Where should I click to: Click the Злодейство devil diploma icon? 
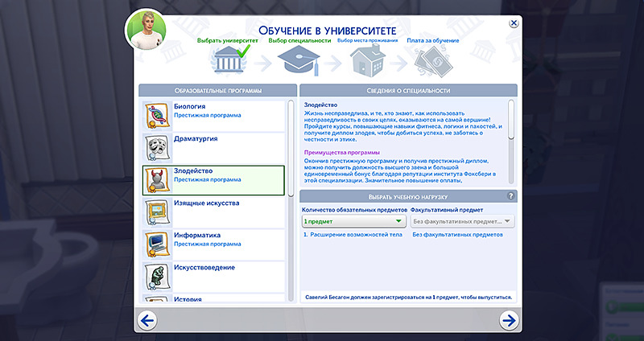pyautogui.click(x=158, y=180)
